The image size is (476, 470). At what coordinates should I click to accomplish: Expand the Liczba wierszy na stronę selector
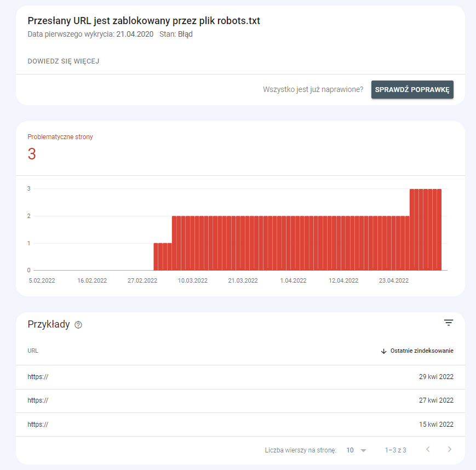pos(354,450)
